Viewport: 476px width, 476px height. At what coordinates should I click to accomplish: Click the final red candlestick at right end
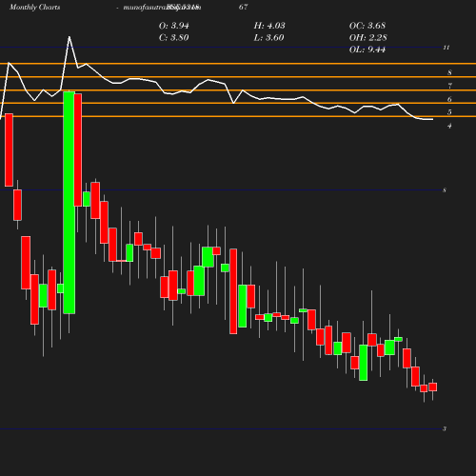pyautogui.click(x=433, y=387)
